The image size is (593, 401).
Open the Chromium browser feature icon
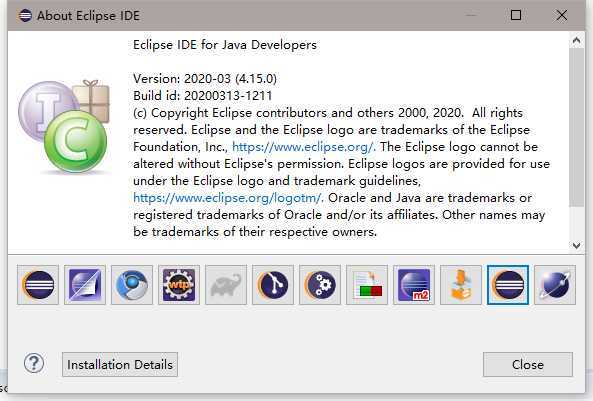click(x=132, y=285)
